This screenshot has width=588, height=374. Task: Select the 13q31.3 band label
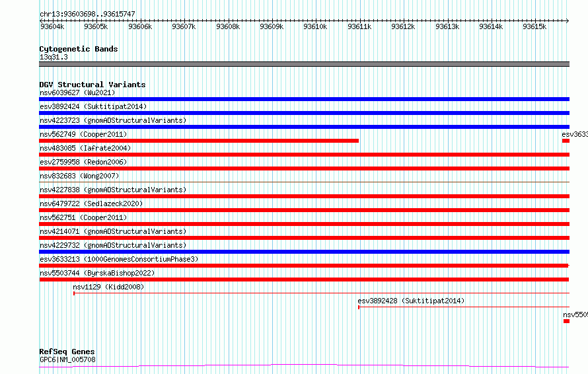tap(54, 57)
